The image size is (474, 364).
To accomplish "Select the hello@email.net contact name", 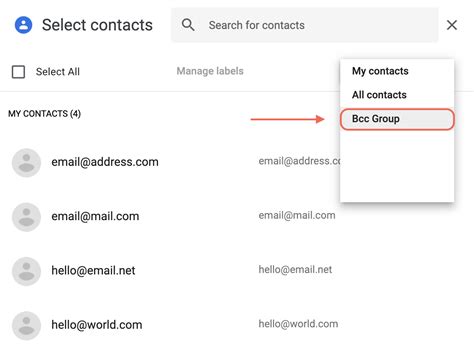I will 93,271.
